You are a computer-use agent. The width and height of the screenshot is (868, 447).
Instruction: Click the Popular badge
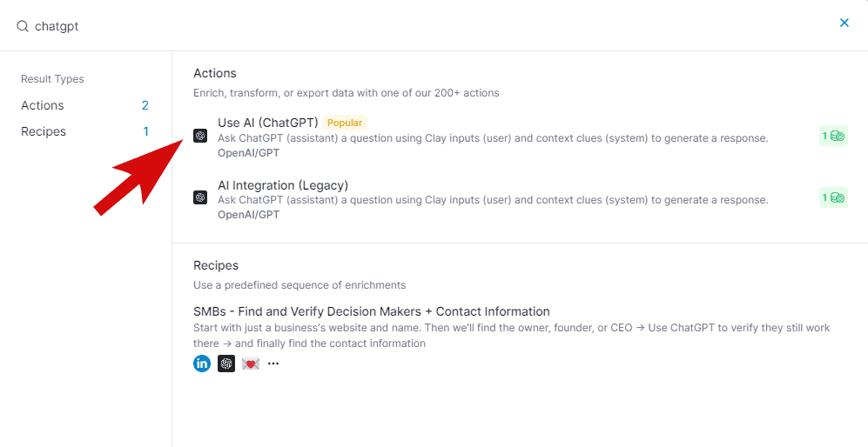345,123
